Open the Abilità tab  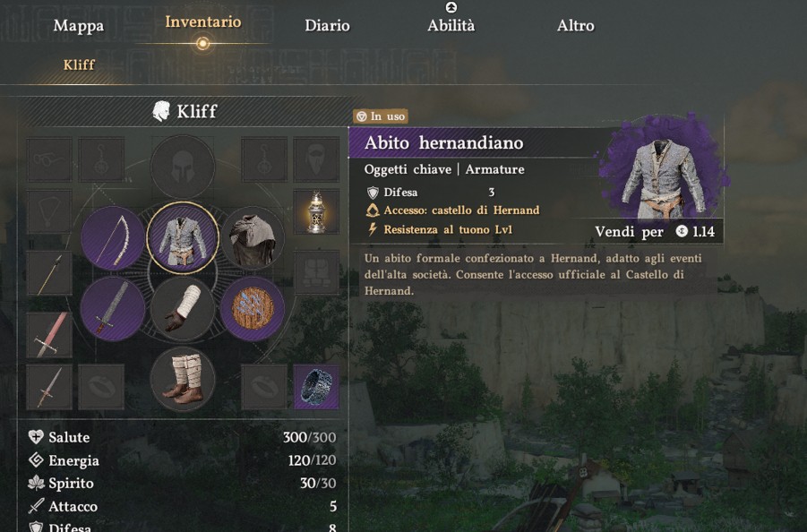pos(451,25)
